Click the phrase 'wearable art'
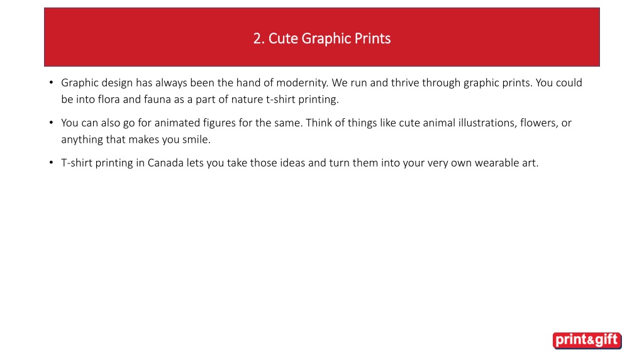Viewport: 644px width, 362px height. pyautogui.click(x=506, y=163)
